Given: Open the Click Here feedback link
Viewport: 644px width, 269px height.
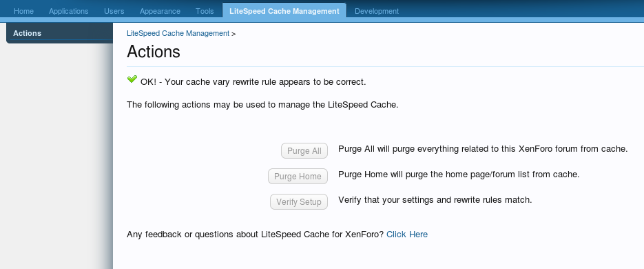Looking at the screenshot, I should point(407,235).
